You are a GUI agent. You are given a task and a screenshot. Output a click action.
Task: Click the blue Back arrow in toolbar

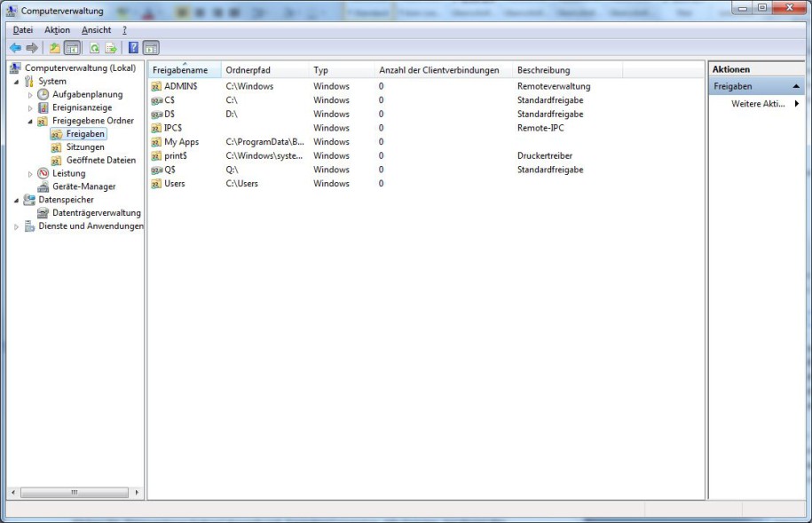tap(16, 48)
